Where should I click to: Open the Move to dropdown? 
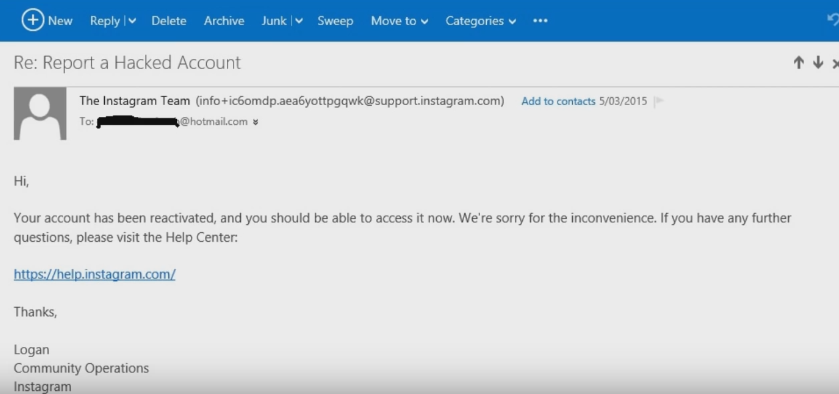399,21
